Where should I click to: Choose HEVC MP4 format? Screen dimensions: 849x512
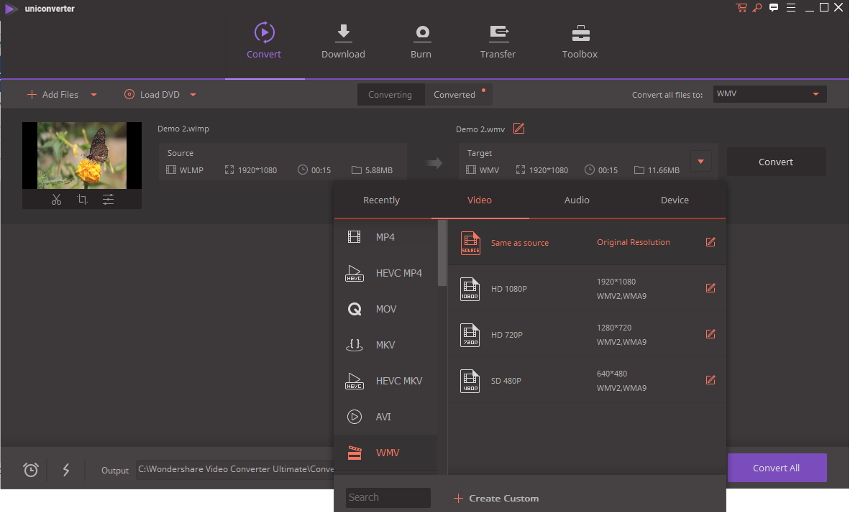point(386,273)
